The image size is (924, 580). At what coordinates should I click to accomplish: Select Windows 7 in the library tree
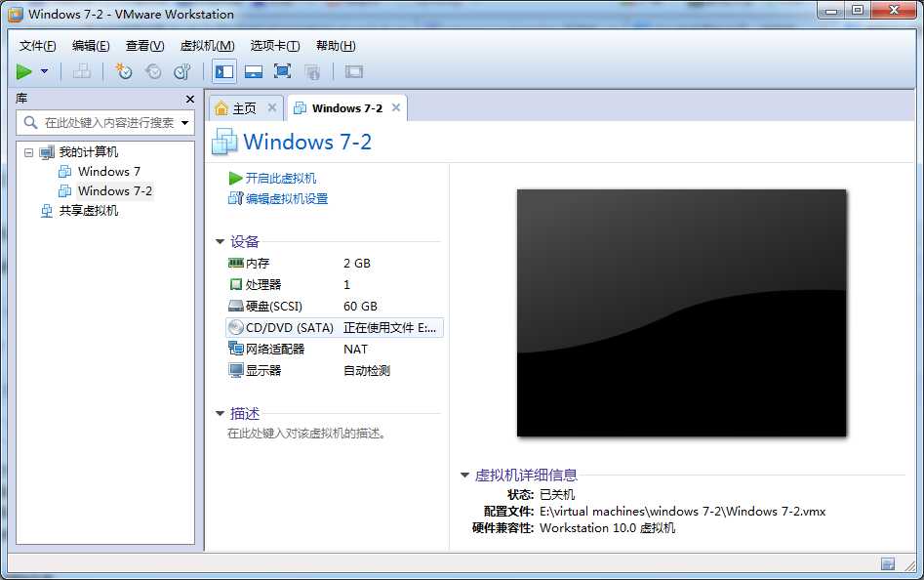click(x=109, y=172)
